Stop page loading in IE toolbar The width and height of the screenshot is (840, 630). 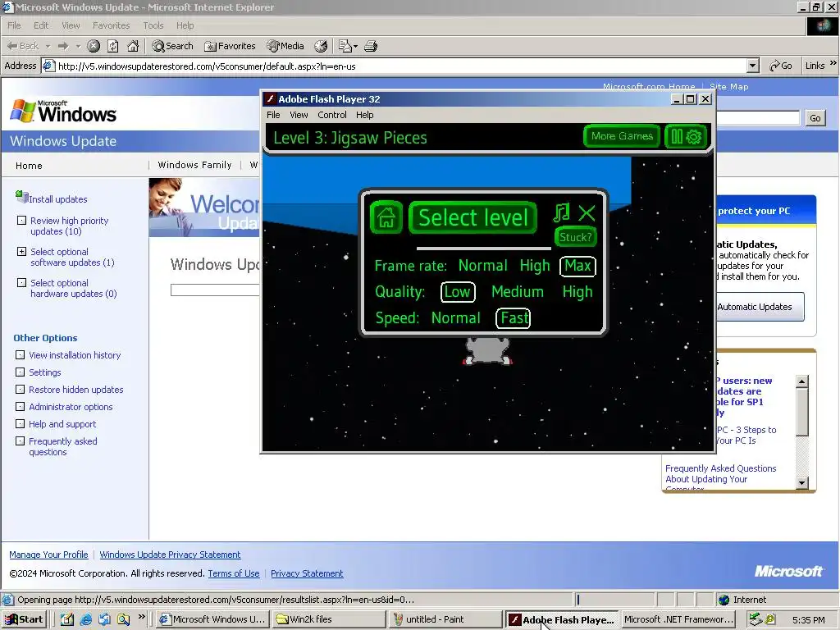(x=94, y=46)
